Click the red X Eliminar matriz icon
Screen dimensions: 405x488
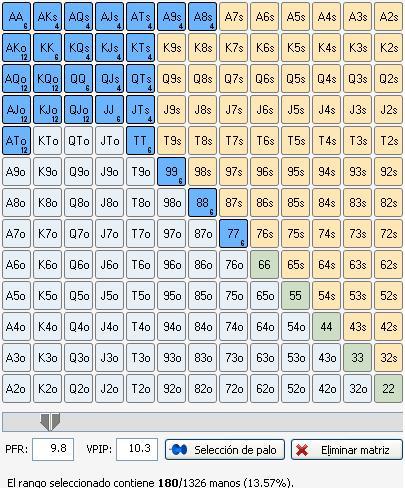click(302, 450)
